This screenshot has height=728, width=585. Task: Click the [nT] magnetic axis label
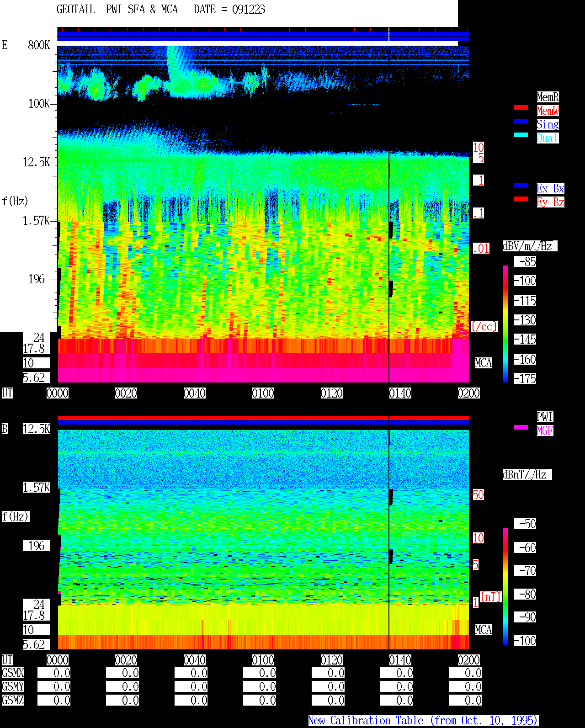491,597
